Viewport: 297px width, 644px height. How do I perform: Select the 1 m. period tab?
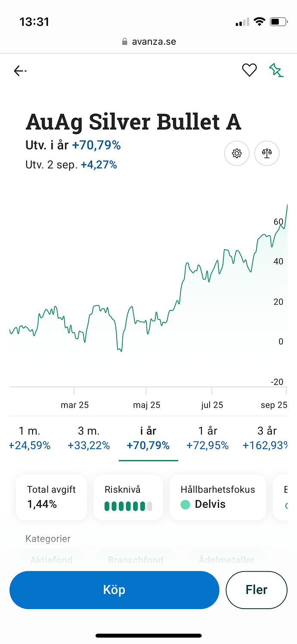pos(30,438)
